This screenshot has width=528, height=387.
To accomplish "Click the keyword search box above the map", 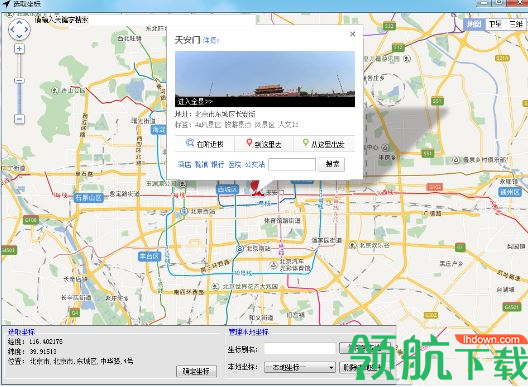I will click(145, 20).
